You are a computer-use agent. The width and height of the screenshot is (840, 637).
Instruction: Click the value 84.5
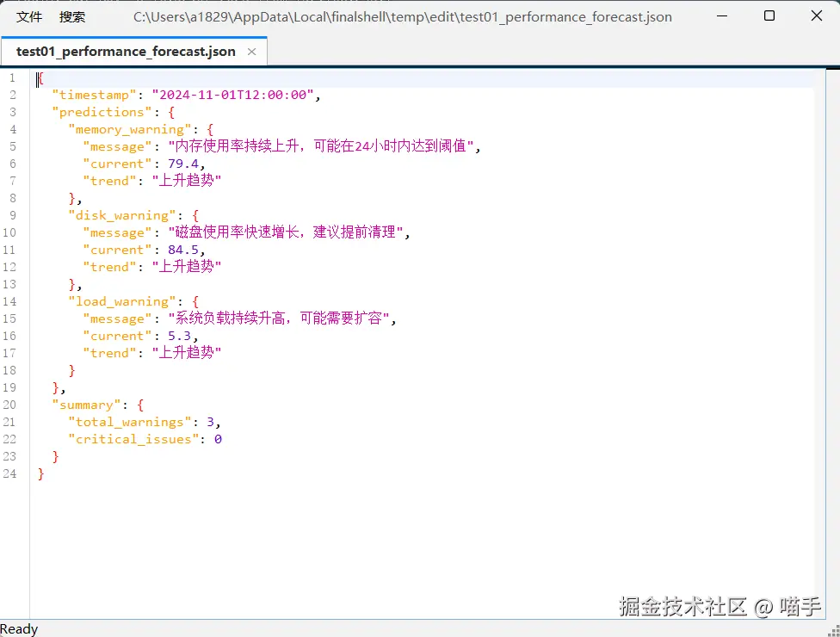pos(183,250)
